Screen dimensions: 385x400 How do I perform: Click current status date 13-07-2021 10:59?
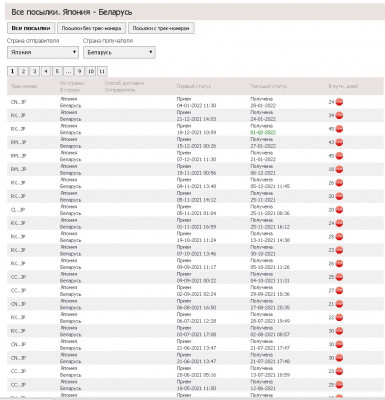(x=270, y=375)
